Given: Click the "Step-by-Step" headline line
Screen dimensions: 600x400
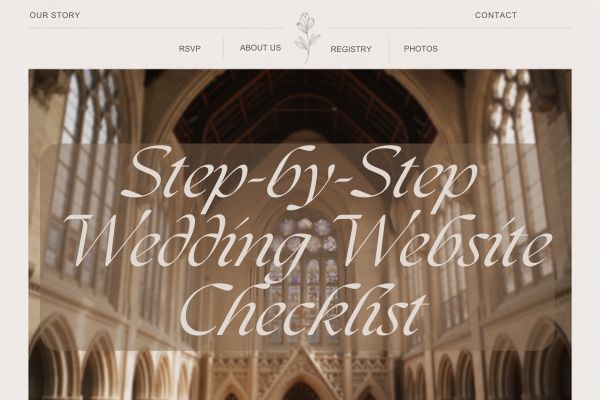Looking at the screenshot, I should 300,176.
